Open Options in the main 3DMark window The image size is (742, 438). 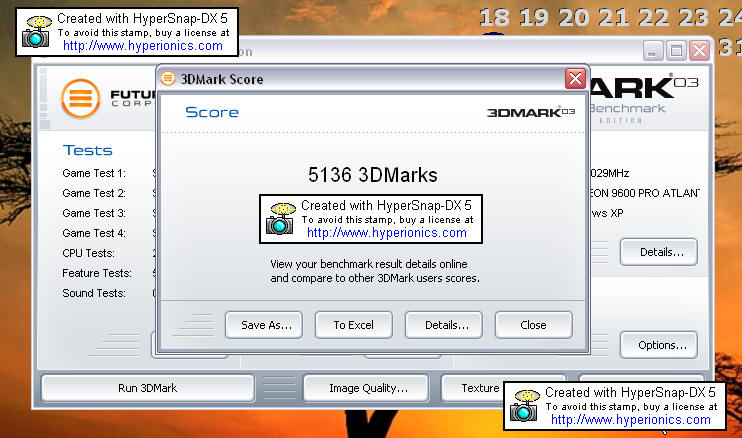click(x=659, y=345)
